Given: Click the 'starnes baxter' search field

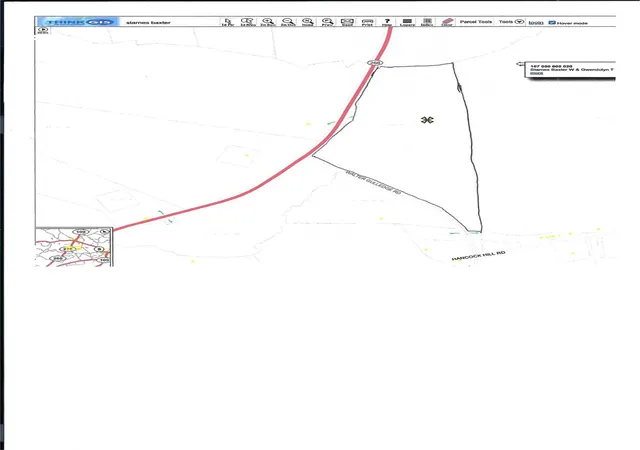Looking at the screenshot, I should (149, 22).
